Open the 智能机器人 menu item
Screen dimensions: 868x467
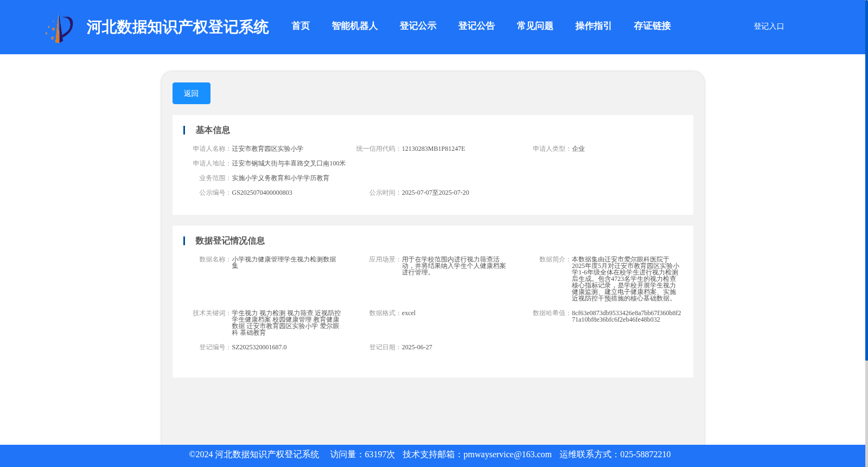tap(355, 26)
